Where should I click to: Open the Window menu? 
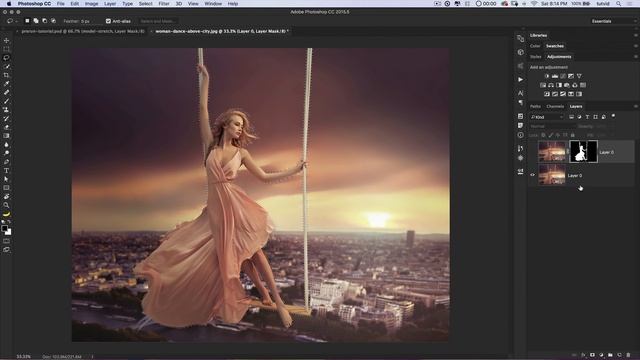tap(213, 4)
